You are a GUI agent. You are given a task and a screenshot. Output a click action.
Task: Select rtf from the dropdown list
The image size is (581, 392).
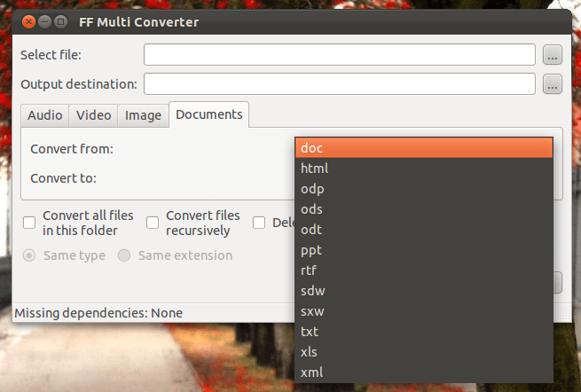(x=424, y=270)
